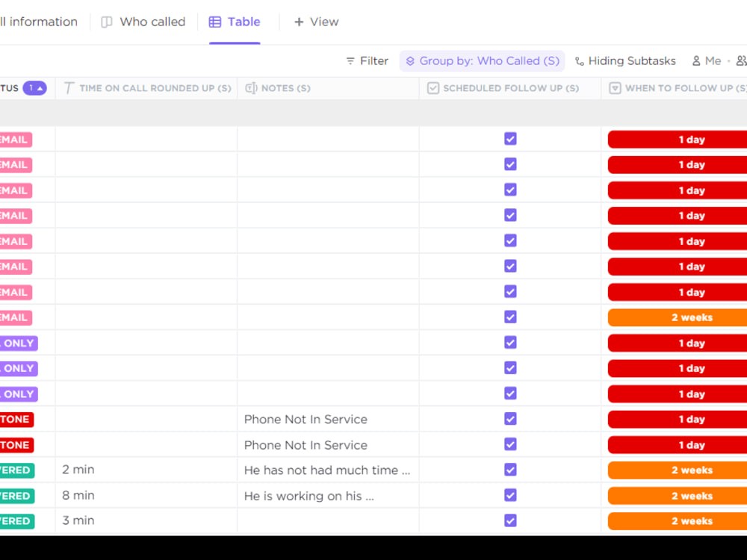
Task: Open the Filter options
Action: 367,61
